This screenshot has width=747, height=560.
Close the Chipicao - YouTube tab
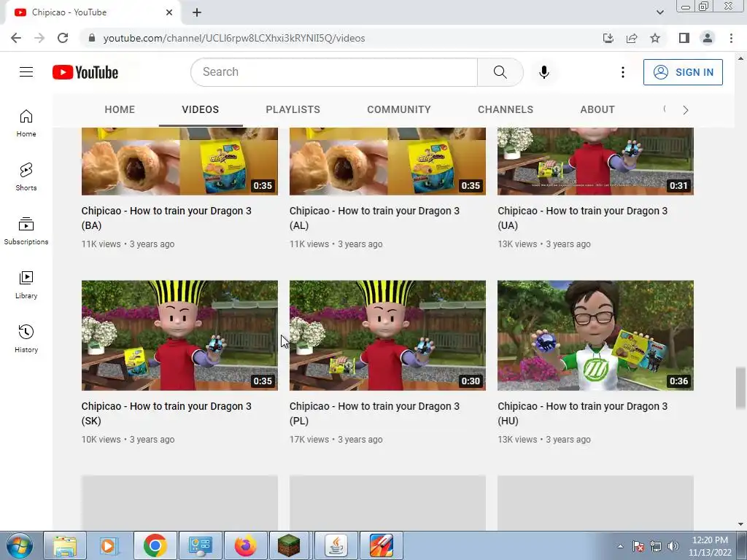169,12
